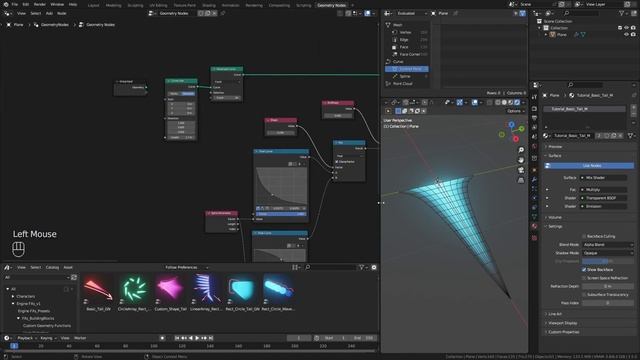The width and height of the screenshot is (640, 360).
Task: Select the Tutorial_Basic_Tail_M material slot
Action: [584, 109]
